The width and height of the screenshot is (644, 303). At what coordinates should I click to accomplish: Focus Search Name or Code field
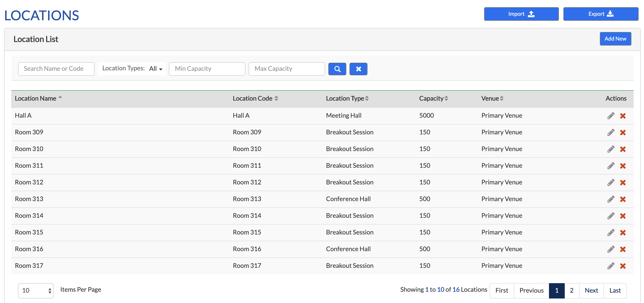[56, 69]
